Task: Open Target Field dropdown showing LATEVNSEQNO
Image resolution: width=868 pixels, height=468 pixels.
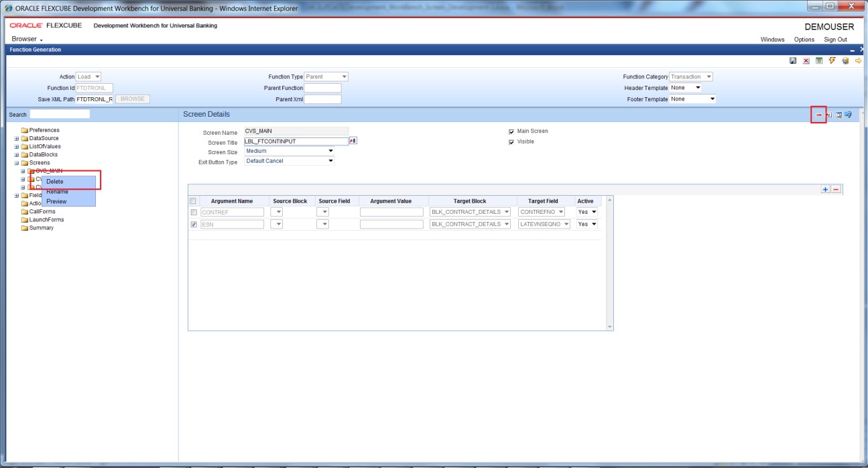Action: click(x=544, y=224)
